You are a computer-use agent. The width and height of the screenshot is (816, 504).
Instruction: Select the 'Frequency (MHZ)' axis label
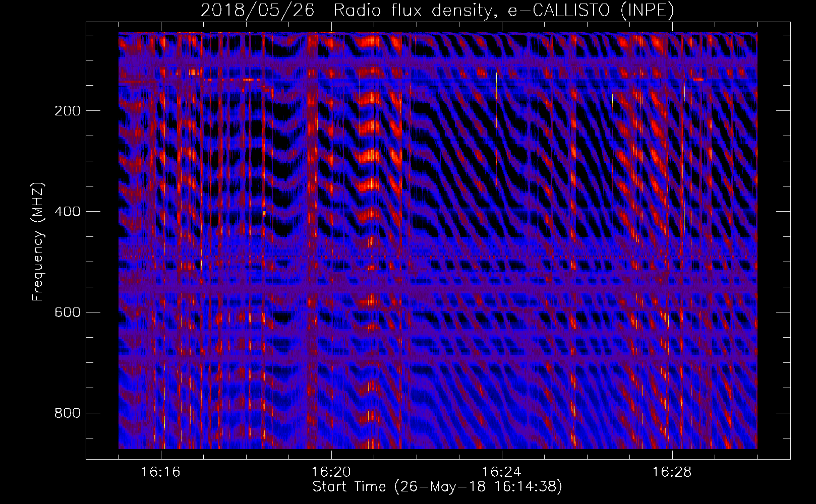point(38,241)
